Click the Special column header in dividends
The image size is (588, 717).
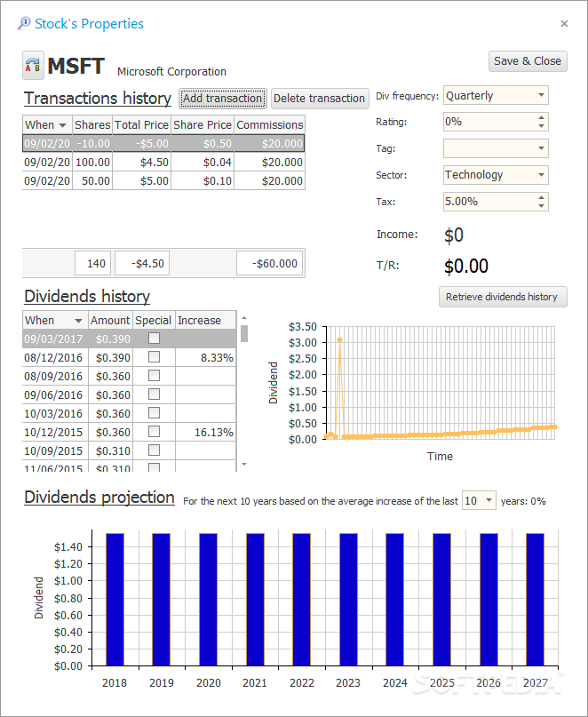[x=154, y=320]
